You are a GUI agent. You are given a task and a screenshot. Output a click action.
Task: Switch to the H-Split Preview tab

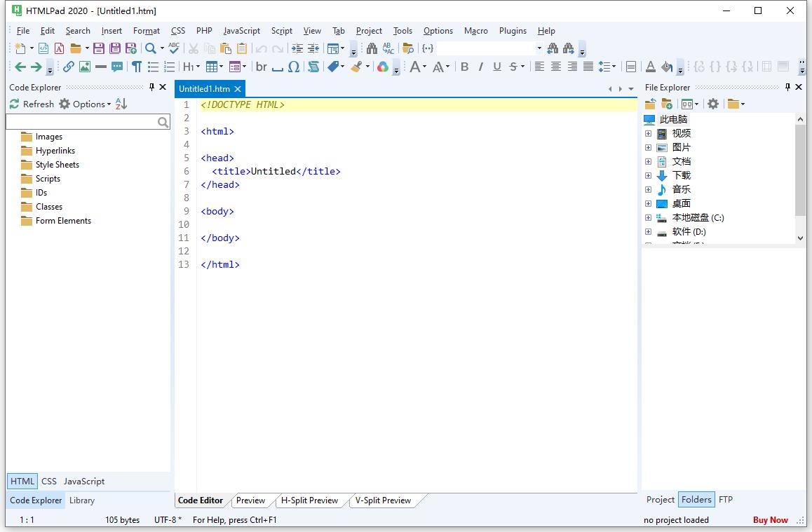(x=309, y=500)
